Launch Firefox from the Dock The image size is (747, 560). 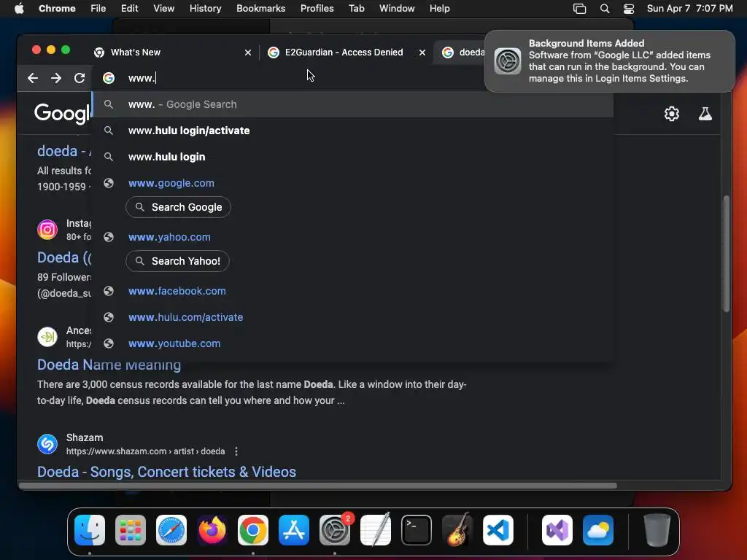[212, 530]
